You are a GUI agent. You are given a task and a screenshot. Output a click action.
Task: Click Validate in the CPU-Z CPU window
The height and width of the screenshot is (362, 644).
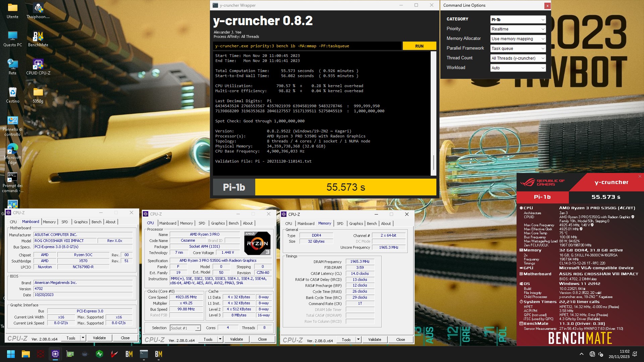tap(236, 339)
